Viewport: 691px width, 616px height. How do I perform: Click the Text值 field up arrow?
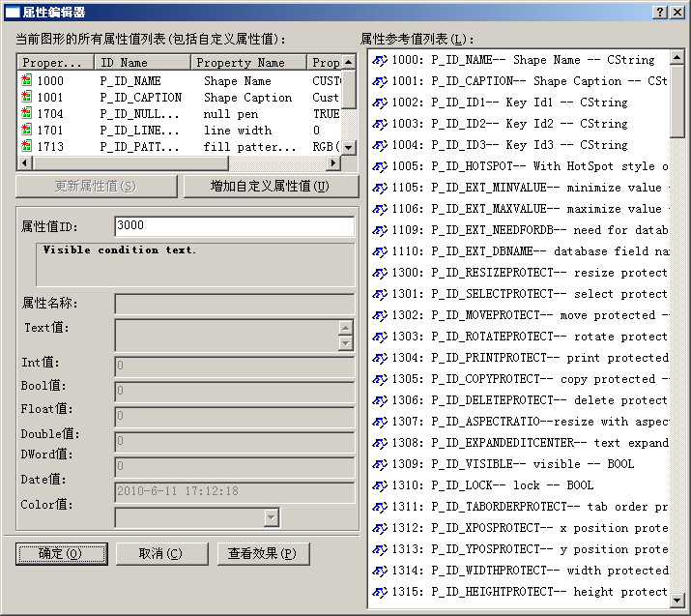pos(345,328)
